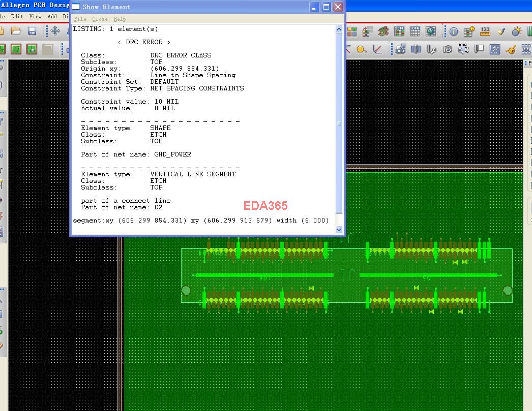Click the 'GND_POWER' net name text
This screenshot has height=411, width=532.
[x=172, y=154]
